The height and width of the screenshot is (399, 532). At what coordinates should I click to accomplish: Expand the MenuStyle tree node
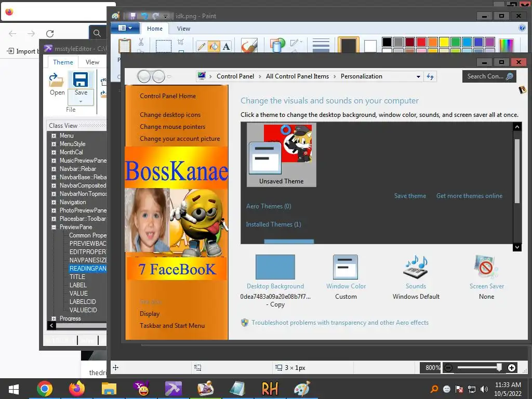[x=54, y=144]
